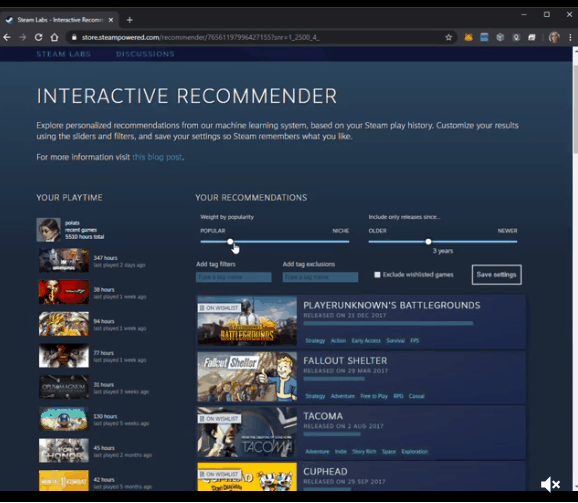Open the Tacoma game title
Viewport: 578px width, 503px height.
coord(323,416)
